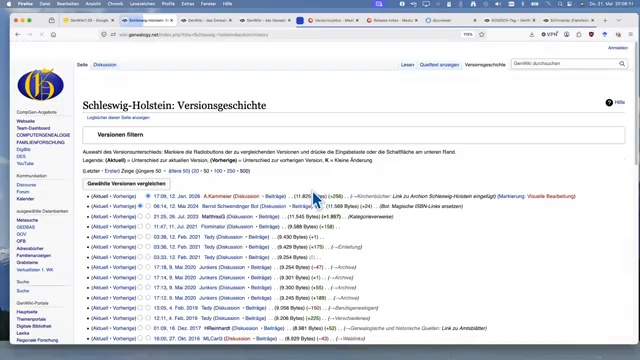
Task: Click the browser address bar
Action: [x=282, y=35]
